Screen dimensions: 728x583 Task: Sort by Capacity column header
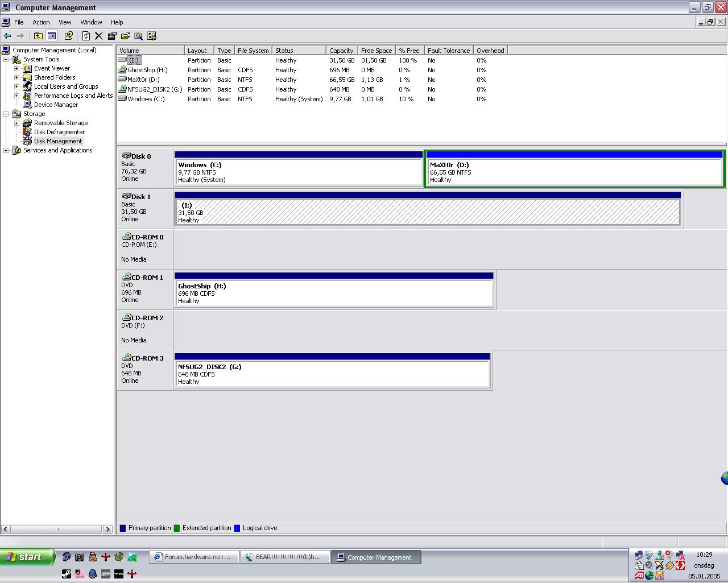click(341, 51)
